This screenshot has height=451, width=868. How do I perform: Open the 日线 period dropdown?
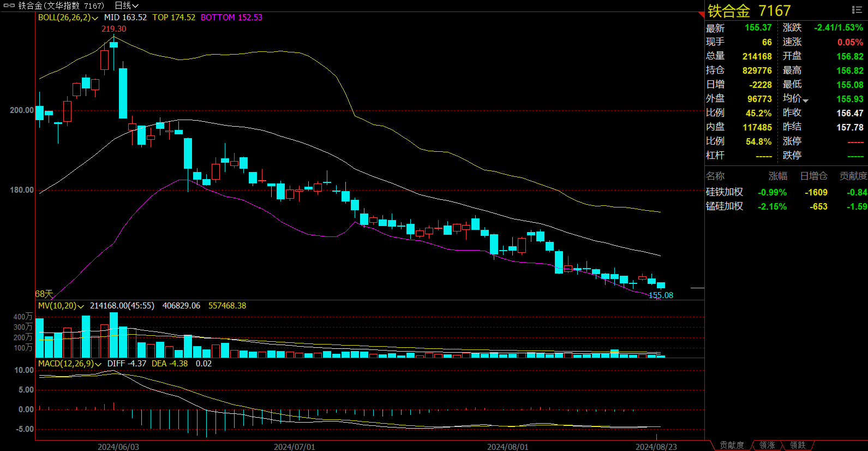[x=127, y=5]
